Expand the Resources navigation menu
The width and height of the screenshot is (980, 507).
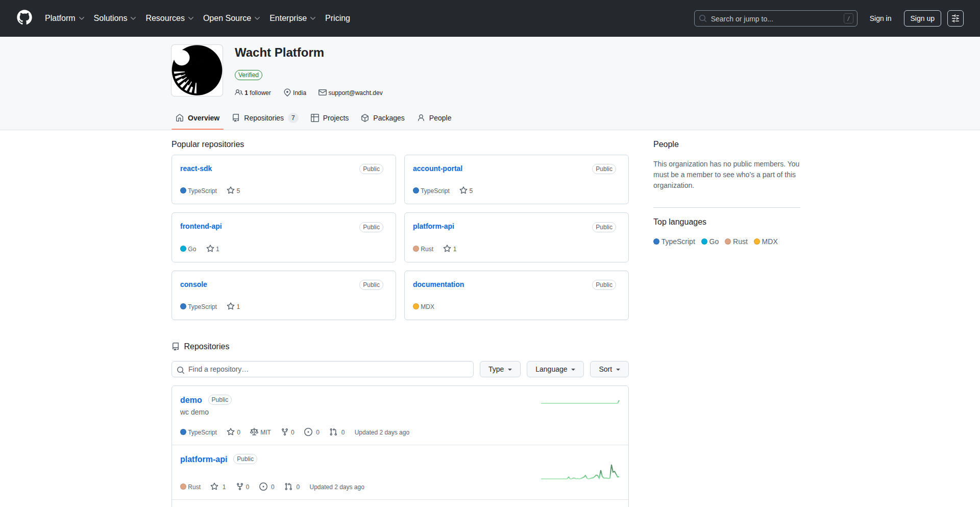(x=169, y=18)
